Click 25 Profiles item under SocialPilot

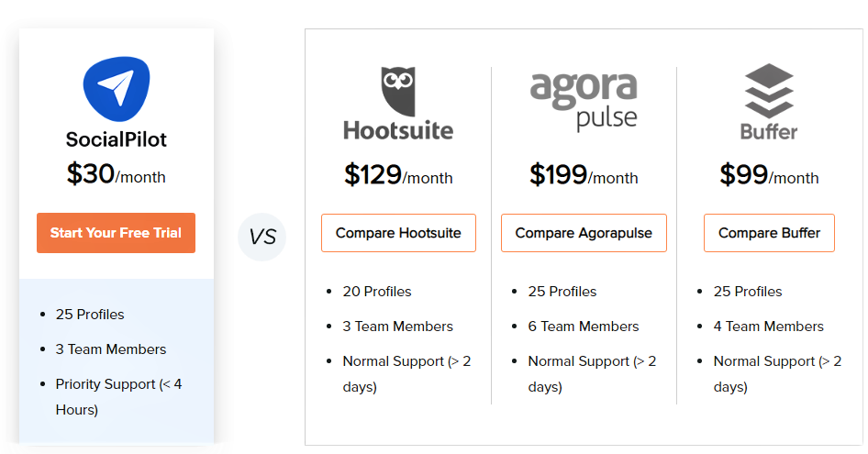coord(90,315)
